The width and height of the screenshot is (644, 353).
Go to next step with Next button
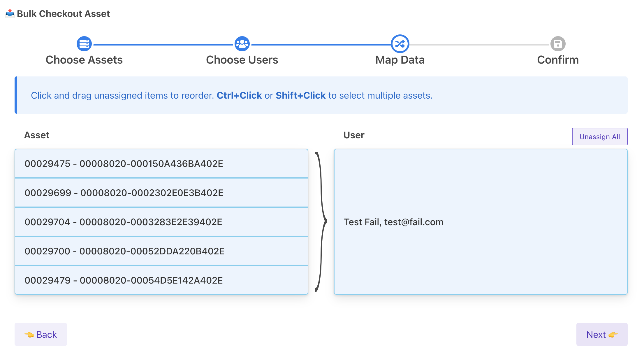(x=601, y=334)
